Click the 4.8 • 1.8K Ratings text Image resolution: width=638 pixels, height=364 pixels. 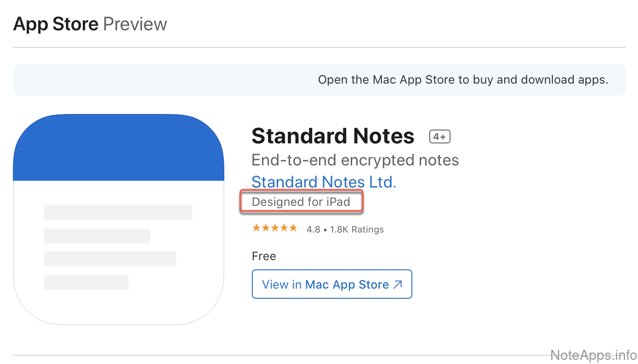point(345,229)
